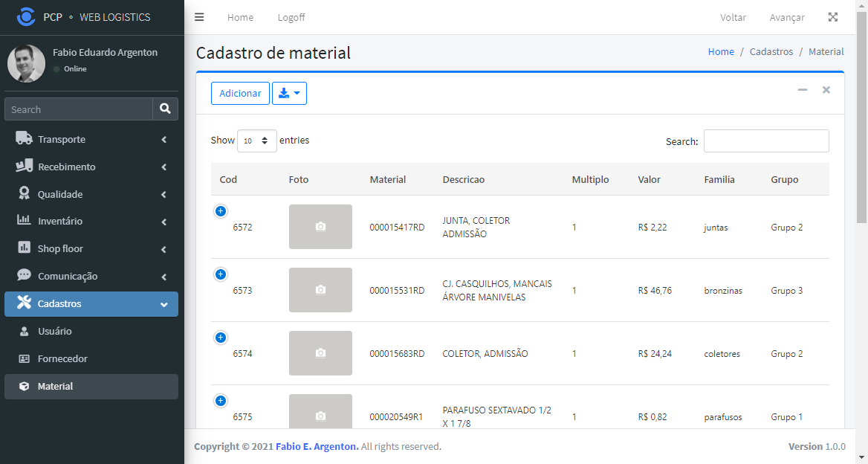Expand the Comunicação menu chevron
Screen dimensions: 868x464
tap(163, 277)
